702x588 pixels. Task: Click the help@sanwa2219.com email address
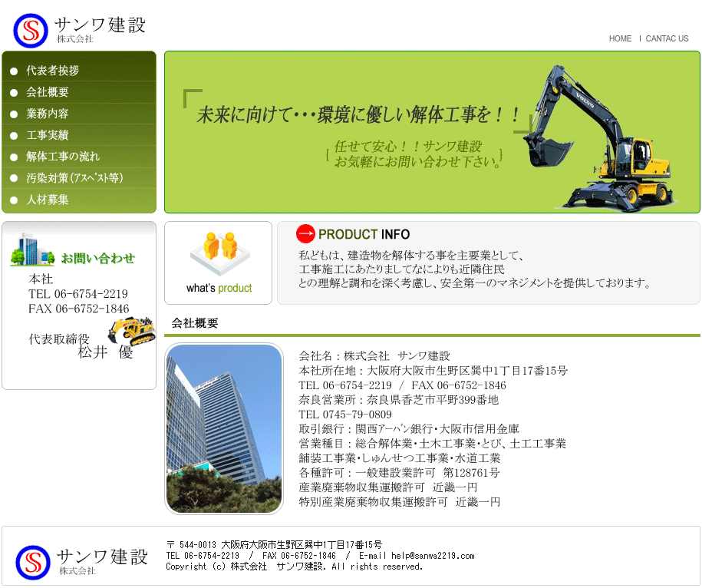432,556
